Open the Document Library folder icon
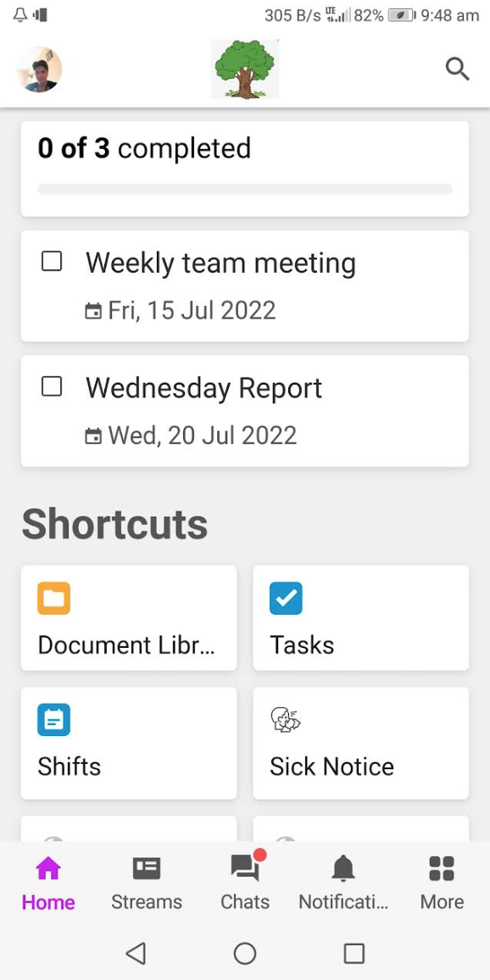 pos(53,598)
